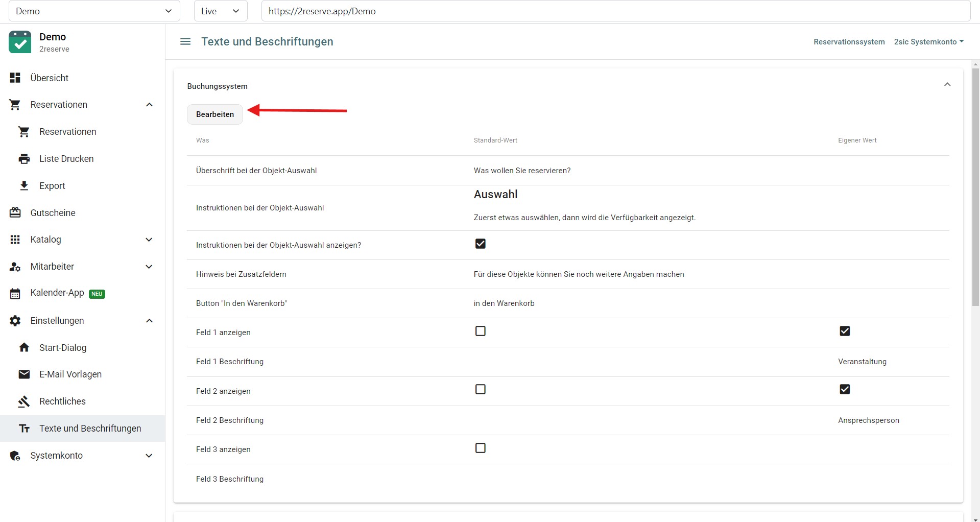
Task: Click the Liste Drucken printer icon
Action: coord(24,159)
